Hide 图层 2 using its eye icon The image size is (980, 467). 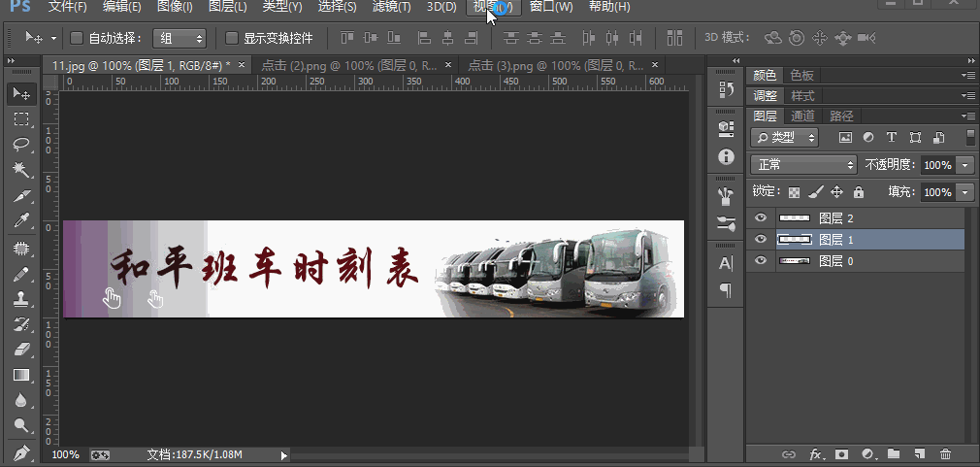pyautogui.click(x=761, y=218)
